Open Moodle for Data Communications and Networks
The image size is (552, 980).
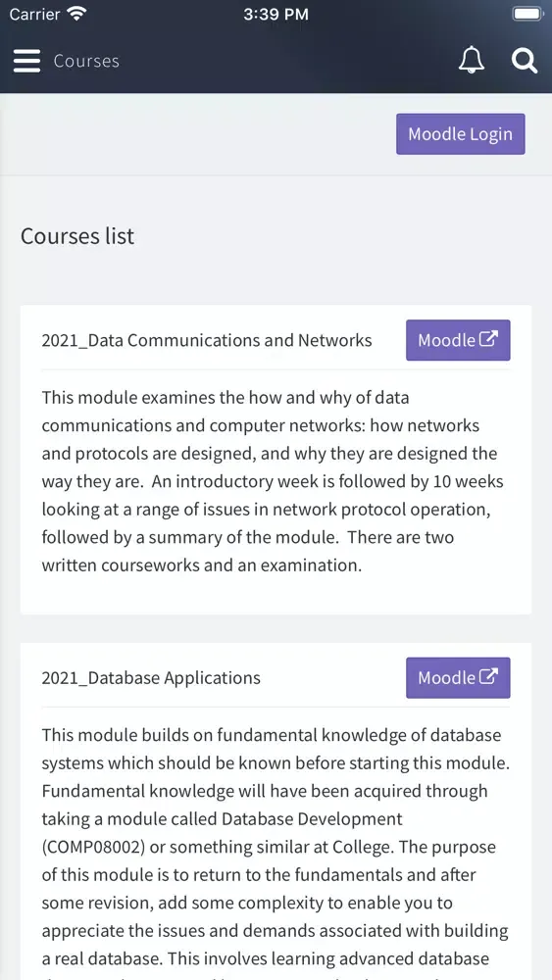[x=458, y=340]
